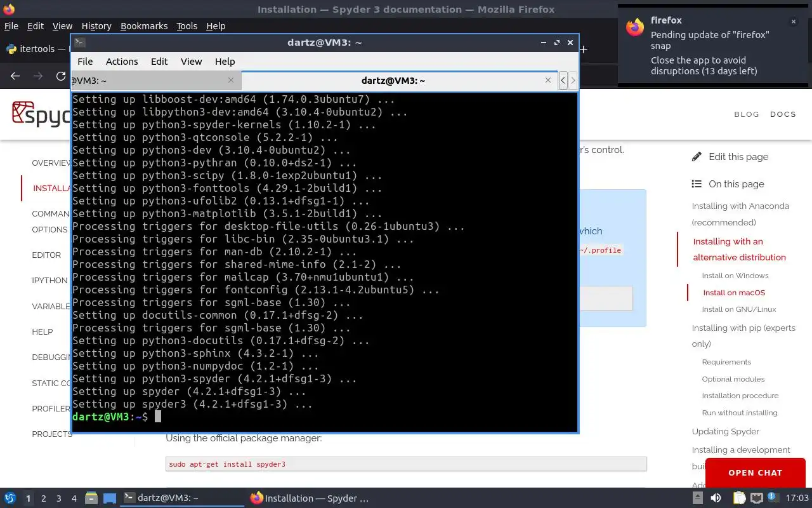Jump to Install on macOS section
Screen dimensions: 812x508
(734, 293)
